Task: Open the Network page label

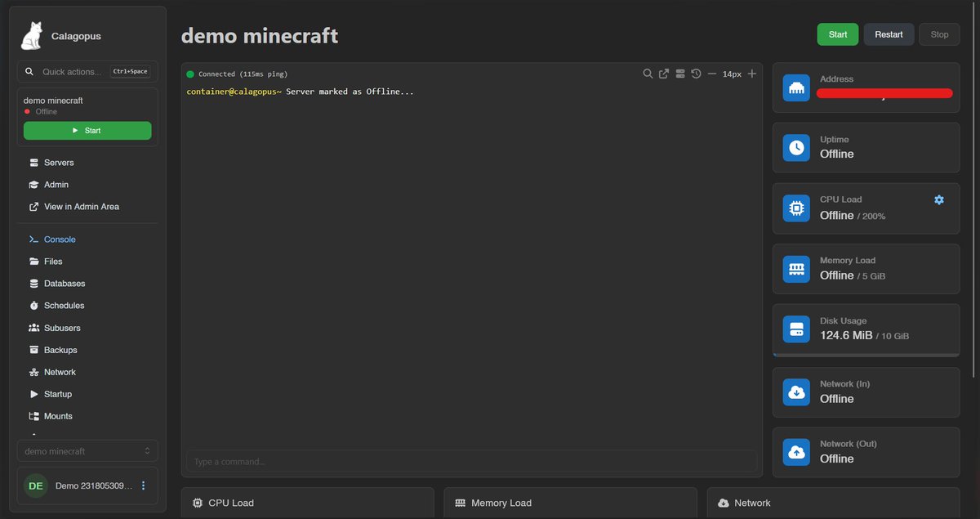Action: pos(60,372)
